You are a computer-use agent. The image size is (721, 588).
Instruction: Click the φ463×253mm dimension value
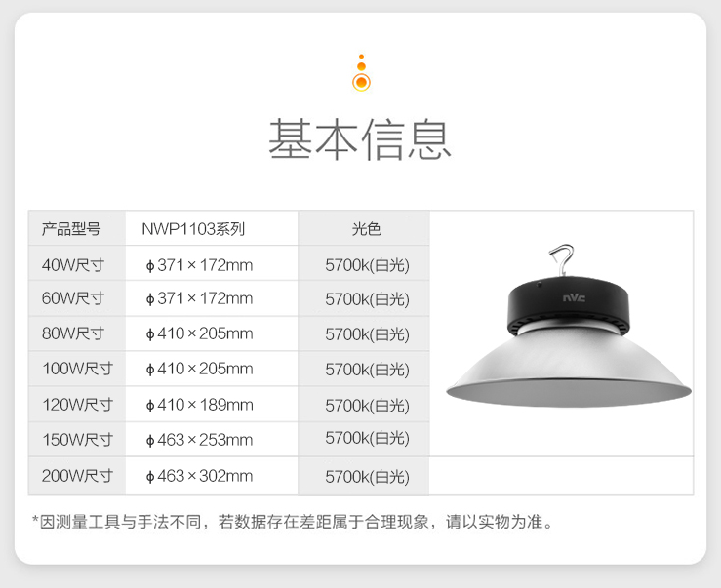click(199, 440)
